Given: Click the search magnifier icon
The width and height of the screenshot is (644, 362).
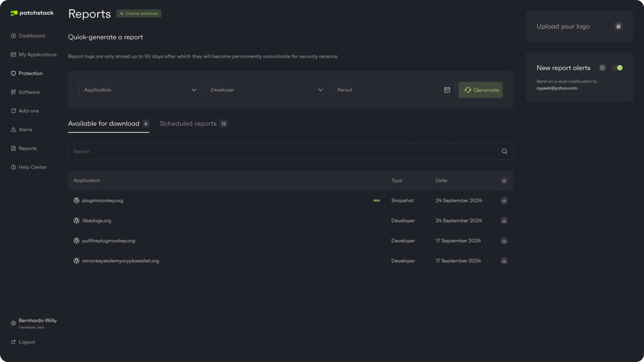Looking at the screenshot, I should point(505,152).
